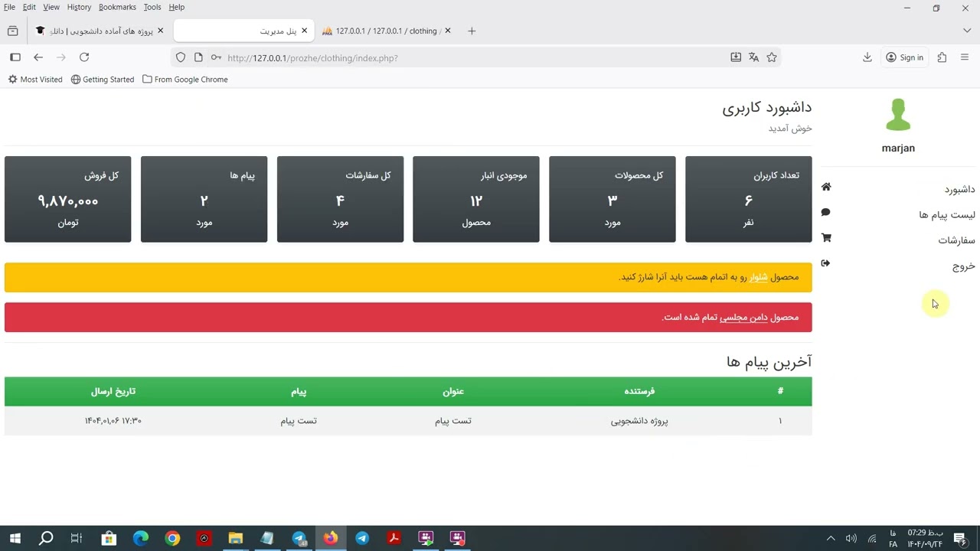
Task: Open a new tab with the plus icon
Action: click(472, 31)
